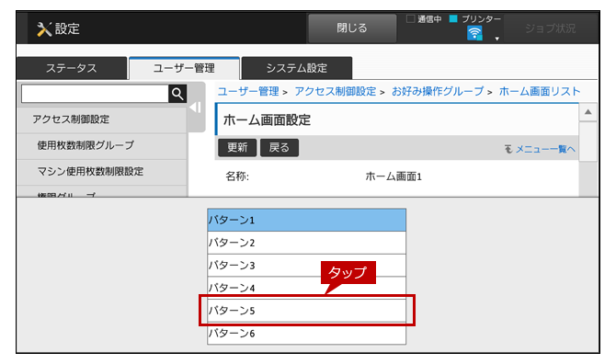This screenshot has height=364, width=616.
Task: Click the 戻る button
Action: 279,148
